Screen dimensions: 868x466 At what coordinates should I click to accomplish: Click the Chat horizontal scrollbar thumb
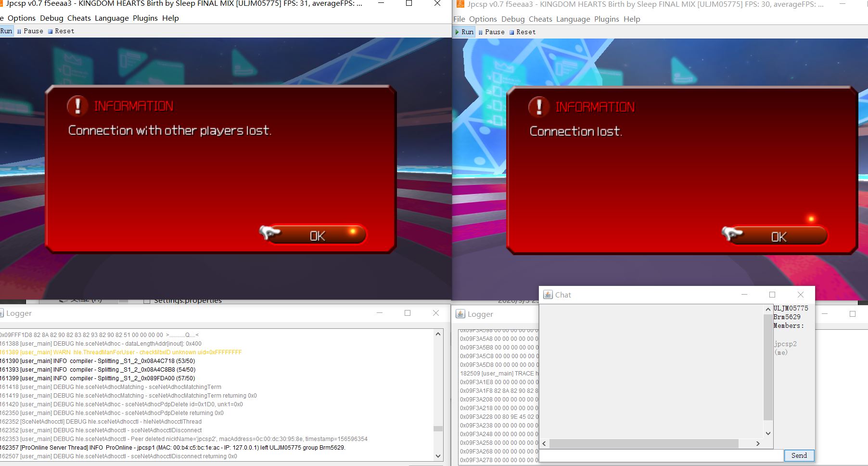[x=644, y=443]
